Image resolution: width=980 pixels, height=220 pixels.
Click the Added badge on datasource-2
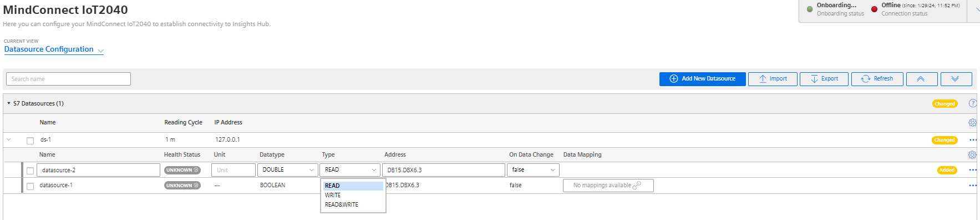click(947, 170)
